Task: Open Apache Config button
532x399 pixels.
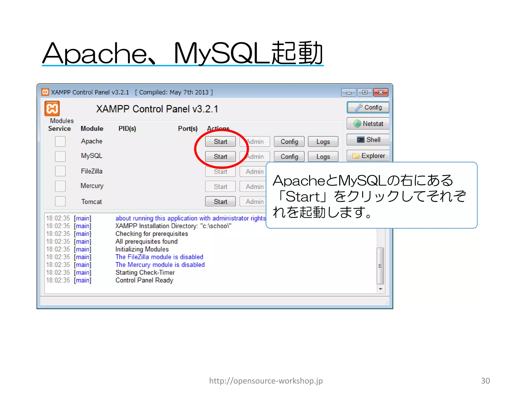Action: coord(289,142)
